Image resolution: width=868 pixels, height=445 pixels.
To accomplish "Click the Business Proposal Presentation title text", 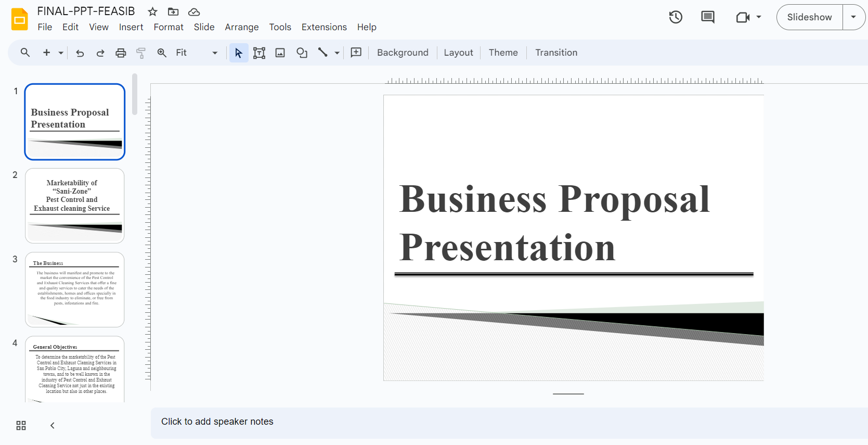I will click(555, 223).
